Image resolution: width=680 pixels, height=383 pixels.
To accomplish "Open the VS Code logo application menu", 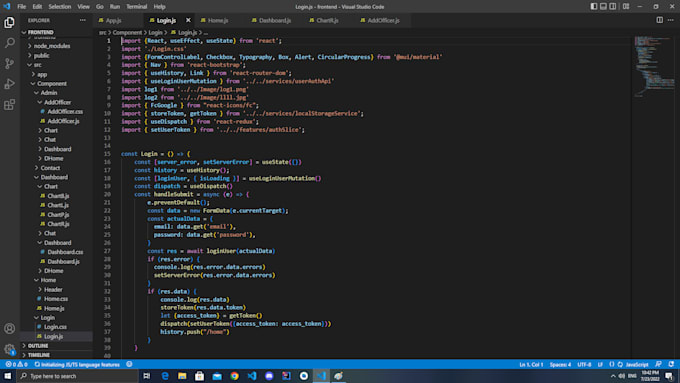I will (x=7, y=7).
